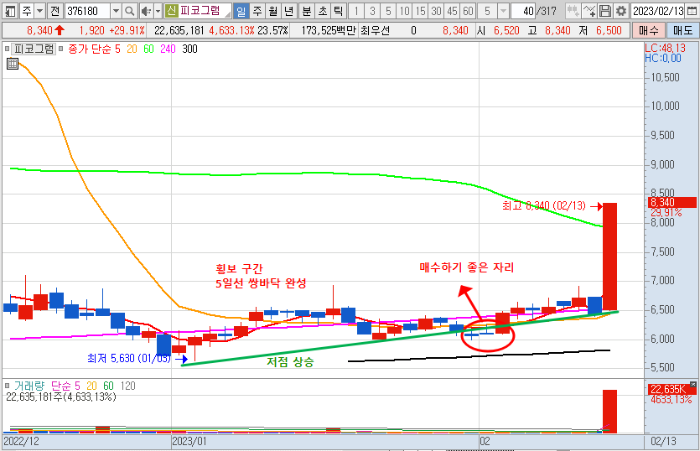The width and height of the screenshot is (700, 451).
Task: Open the data table icon under legend
Action: point(12,64)
